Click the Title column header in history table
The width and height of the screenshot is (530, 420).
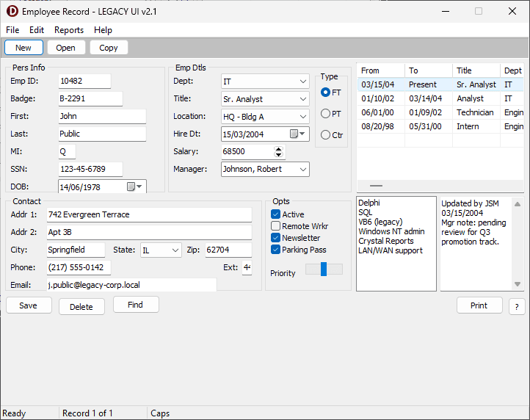[476, 70]
